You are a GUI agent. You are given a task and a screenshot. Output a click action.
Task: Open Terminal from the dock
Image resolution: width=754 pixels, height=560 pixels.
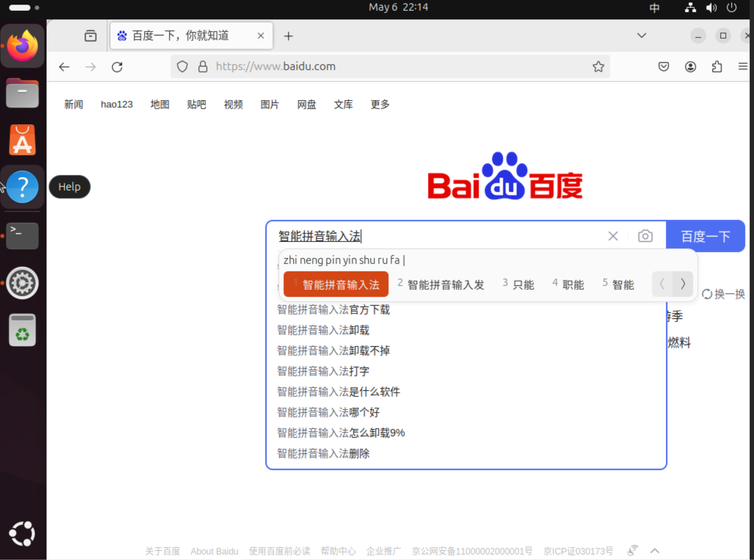tap(22, 236)
